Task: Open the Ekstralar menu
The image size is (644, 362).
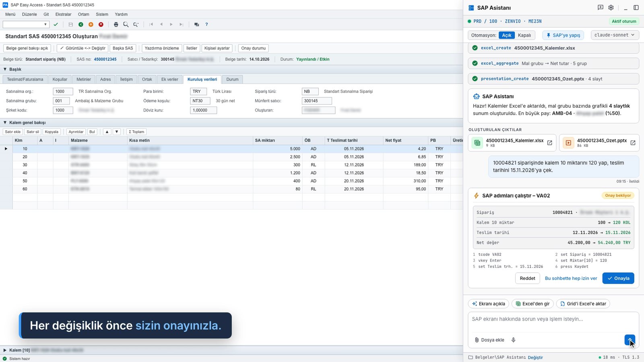Action: point(63,14)
